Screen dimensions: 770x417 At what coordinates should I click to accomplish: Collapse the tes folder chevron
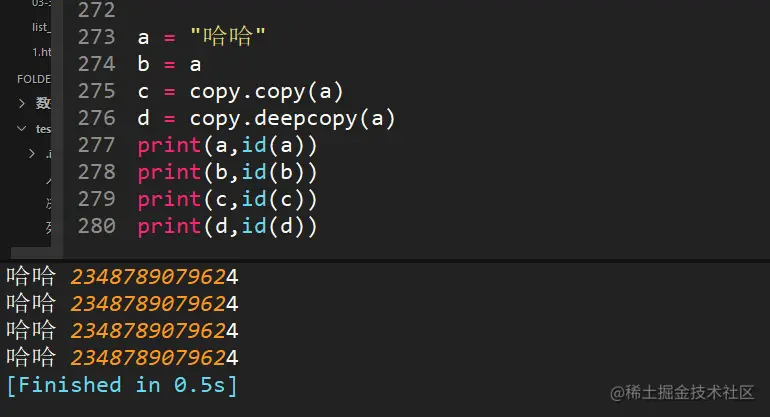pos(22,129)
